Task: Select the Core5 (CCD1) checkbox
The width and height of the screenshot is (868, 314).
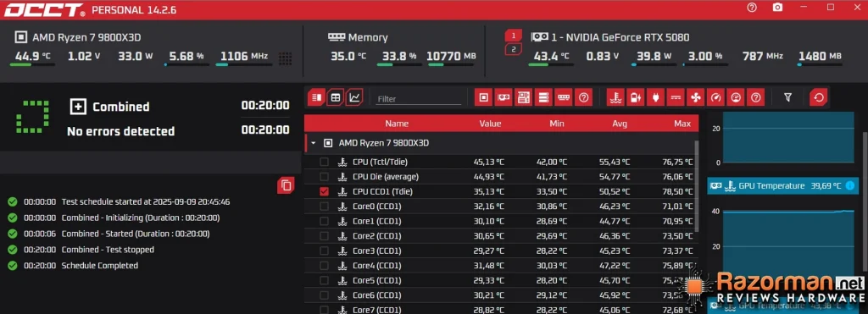Action: (x=325, y=280)
